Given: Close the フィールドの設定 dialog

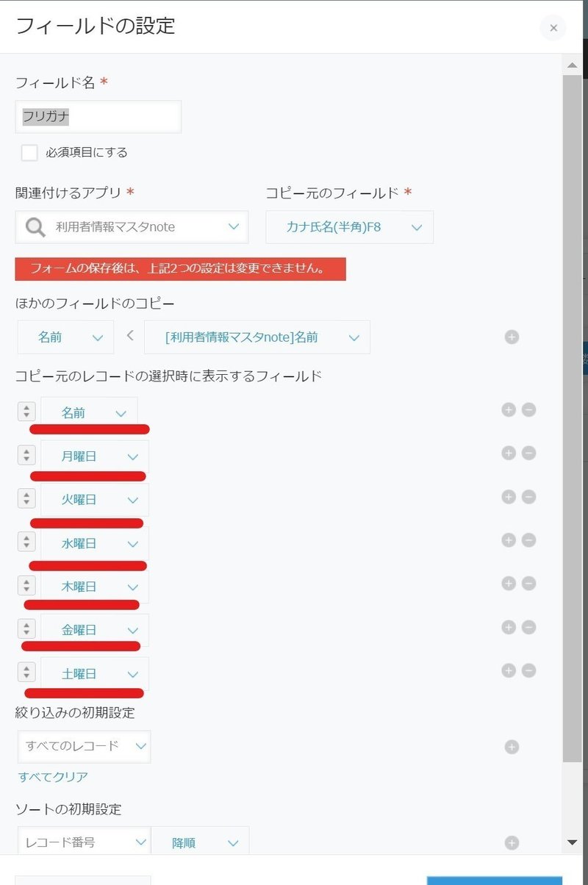Looking at the screenshot, I should coord(553,28).
